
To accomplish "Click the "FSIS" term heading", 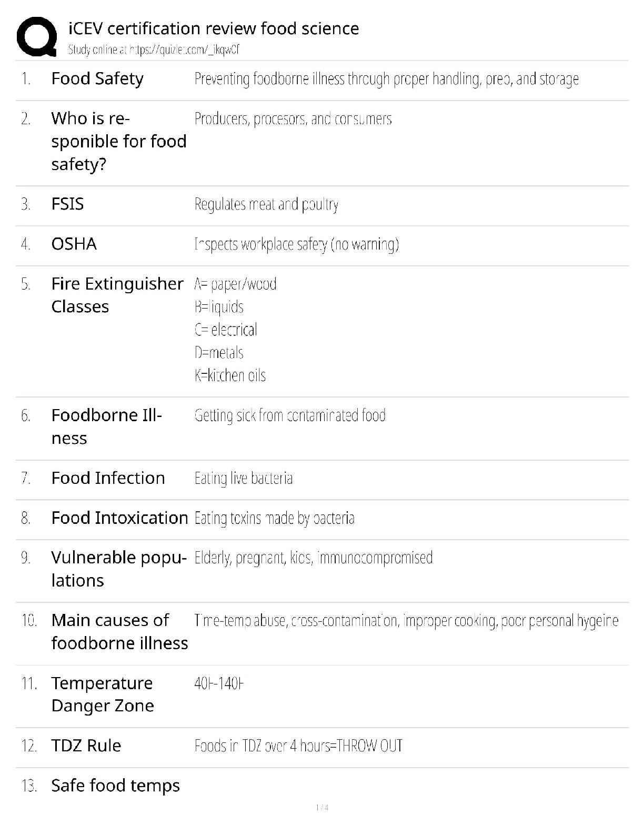I will tap(67, 204).
